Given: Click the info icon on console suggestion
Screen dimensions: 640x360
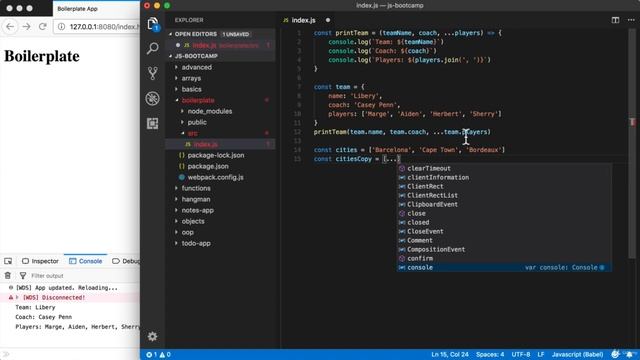Looking at the screenshot, I should (602, 267).
